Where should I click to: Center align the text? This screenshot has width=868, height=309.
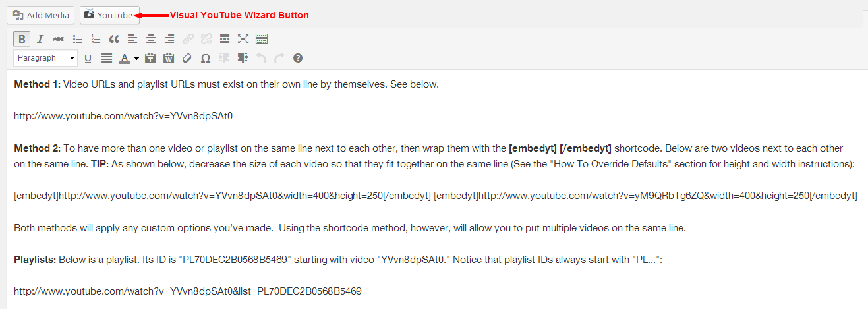(151, 39)
